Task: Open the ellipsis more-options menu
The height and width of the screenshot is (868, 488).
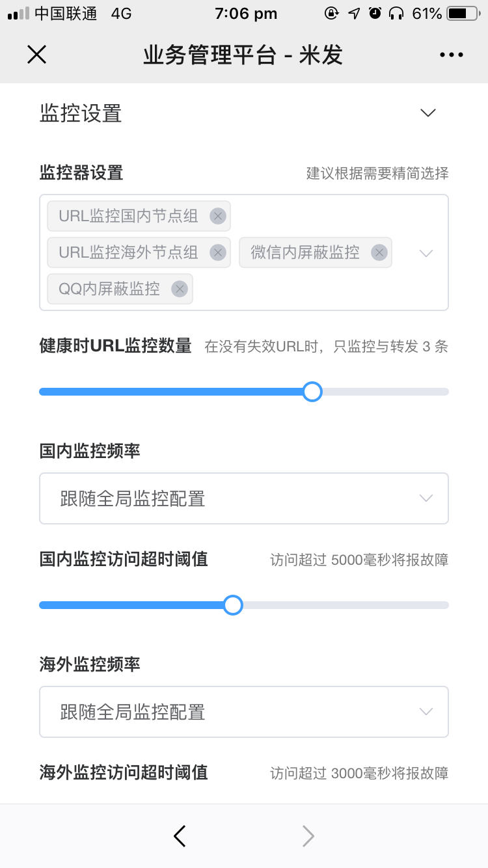Action: pos(451,55)
